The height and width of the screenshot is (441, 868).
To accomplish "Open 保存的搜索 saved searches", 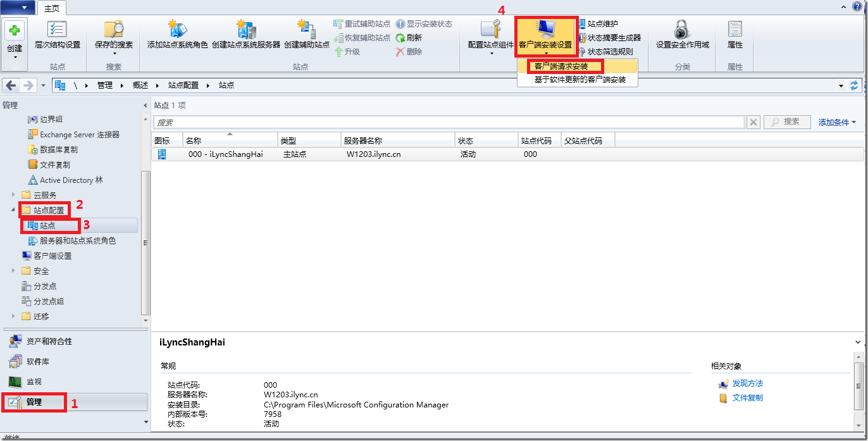I will [114, 38].
